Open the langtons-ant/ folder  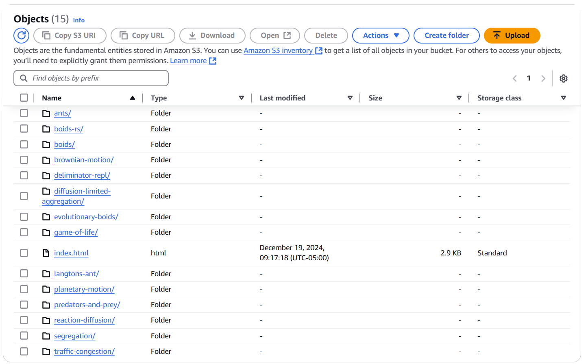[76, 274]
